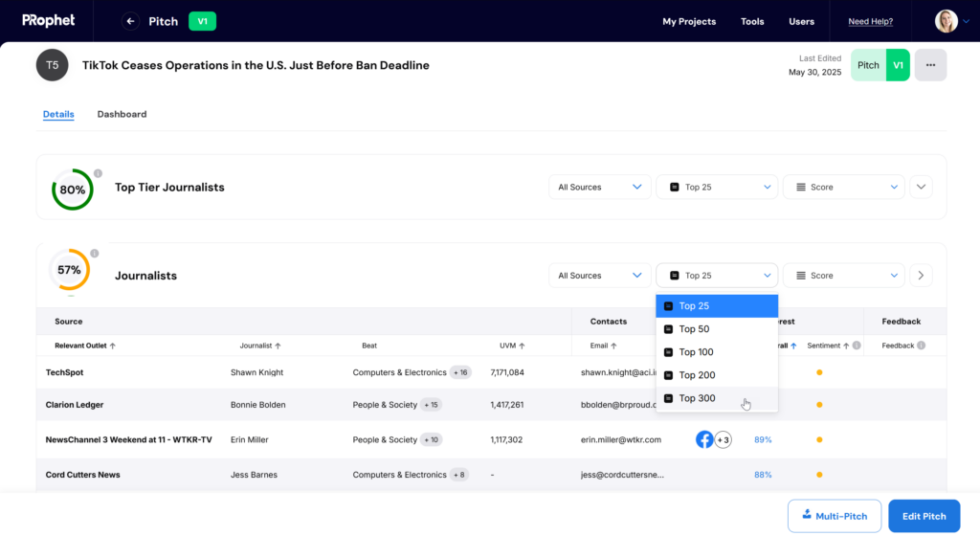Click the +3 socials badge
The width and height of the screenshot is (980, 536).
pos(724,439)
